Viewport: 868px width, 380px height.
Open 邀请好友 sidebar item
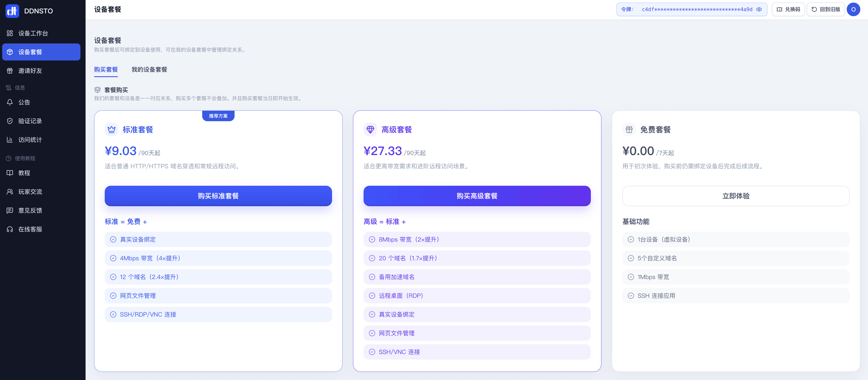point(41,71)
